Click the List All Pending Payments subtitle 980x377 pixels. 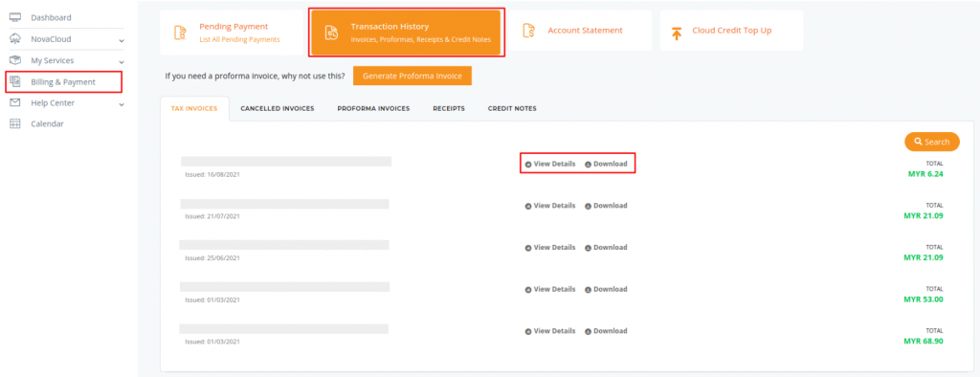pyautogui.click(x=239, y=39)
